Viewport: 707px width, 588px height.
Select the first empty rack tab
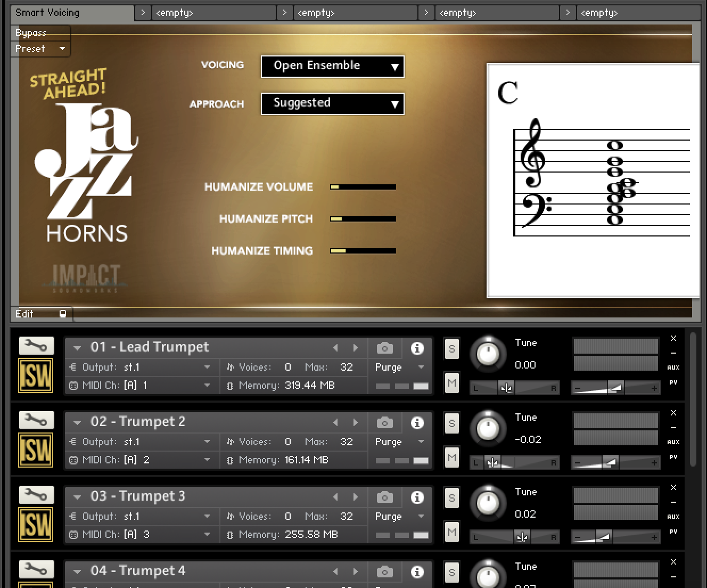tap(213, 12)
